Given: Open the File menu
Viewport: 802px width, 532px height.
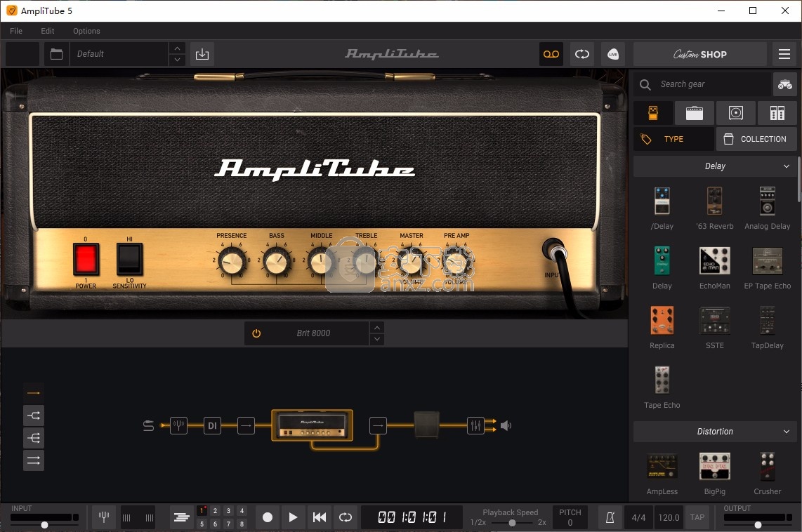Looking at the screenshot, I should click(16, 31).
